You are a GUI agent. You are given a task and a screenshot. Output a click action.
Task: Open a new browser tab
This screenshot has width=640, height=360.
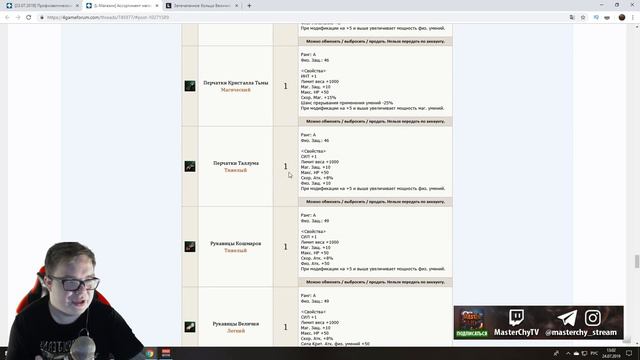(x=249, y=6)
